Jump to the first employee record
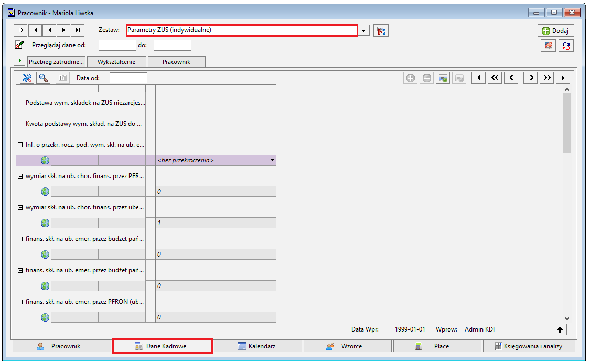 pos(35,30)
